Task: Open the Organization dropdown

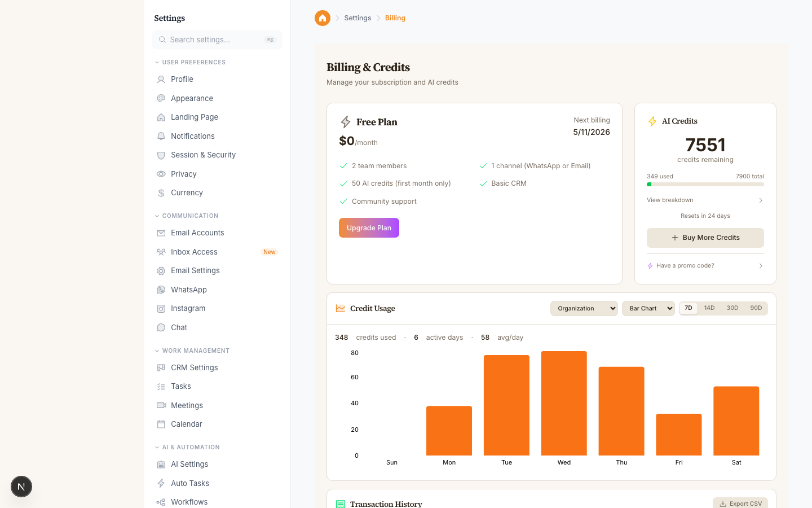Action: pyautogui.click(x=584, y=308)
